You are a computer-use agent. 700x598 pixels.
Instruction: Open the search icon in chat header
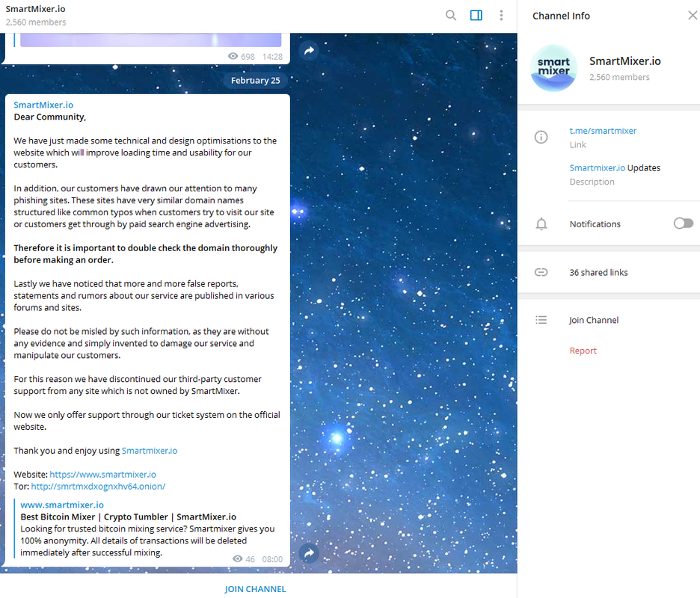pyautogui.click(x=451, y=16)
